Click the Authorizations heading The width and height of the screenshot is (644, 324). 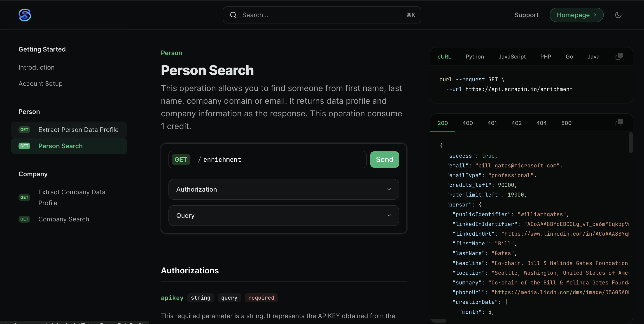[x=190, y=270]
